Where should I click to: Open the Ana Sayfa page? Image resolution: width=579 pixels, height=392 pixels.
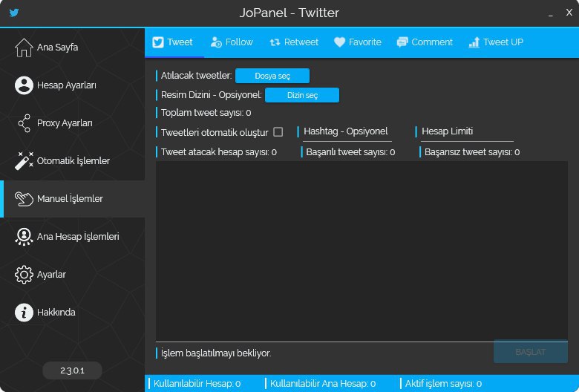coord(73,48)
